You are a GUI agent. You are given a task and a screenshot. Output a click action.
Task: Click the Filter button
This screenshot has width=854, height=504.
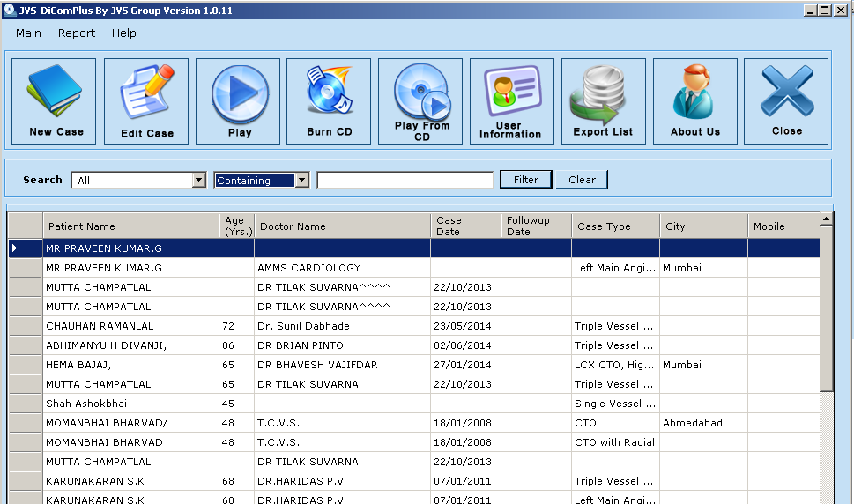[x=525, y=180]
